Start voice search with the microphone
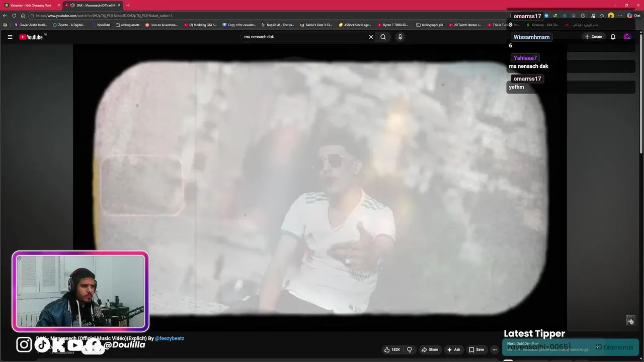The width and height of the screenshot is (644, 362). (400, 37)
